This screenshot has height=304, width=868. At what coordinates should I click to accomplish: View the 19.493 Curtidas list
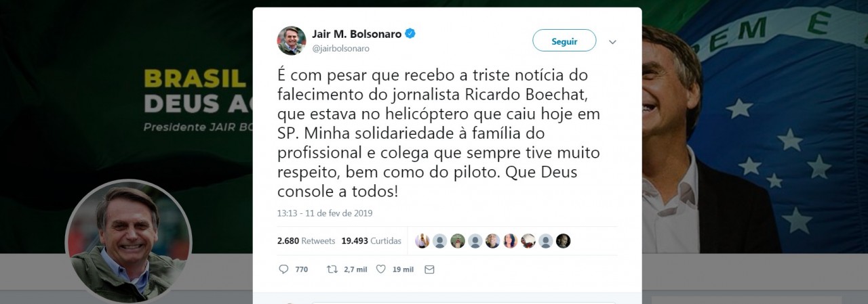[371, 241]
